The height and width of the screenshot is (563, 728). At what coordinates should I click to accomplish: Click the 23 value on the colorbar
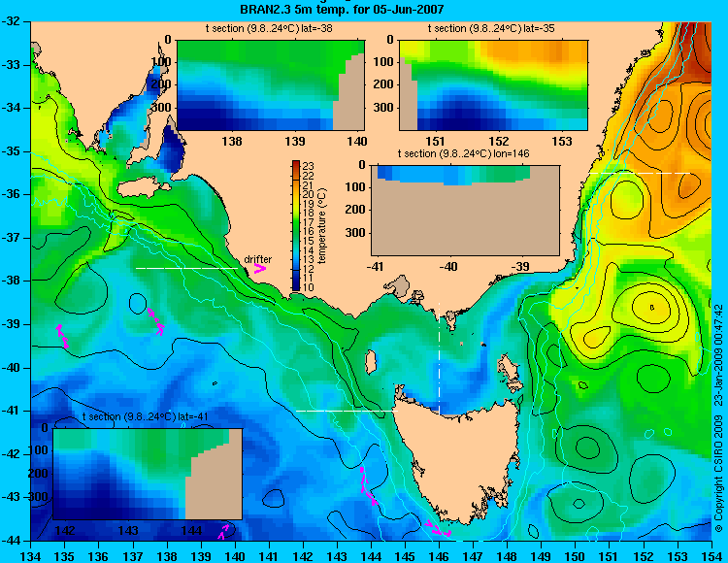coord(309,166)
